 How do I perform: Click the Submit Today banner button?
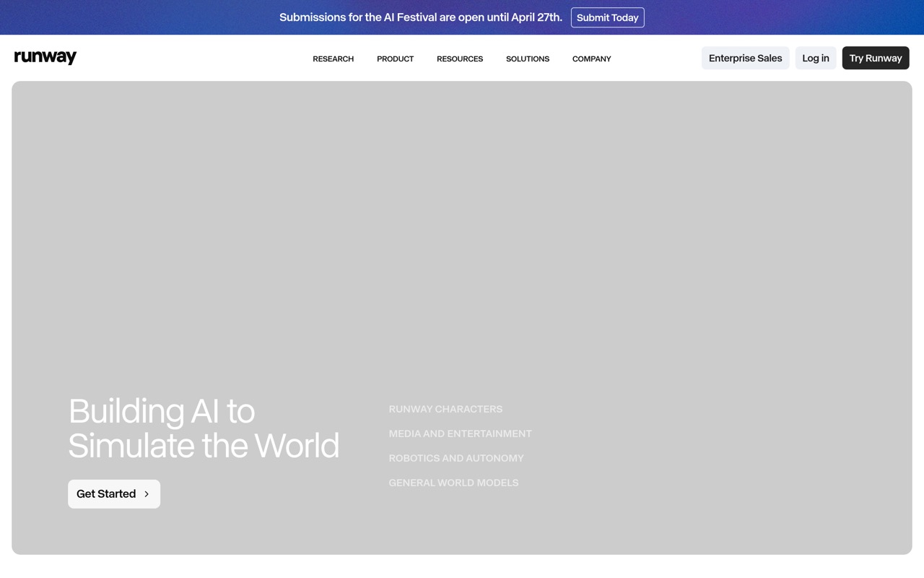click(x=608, y=17)
